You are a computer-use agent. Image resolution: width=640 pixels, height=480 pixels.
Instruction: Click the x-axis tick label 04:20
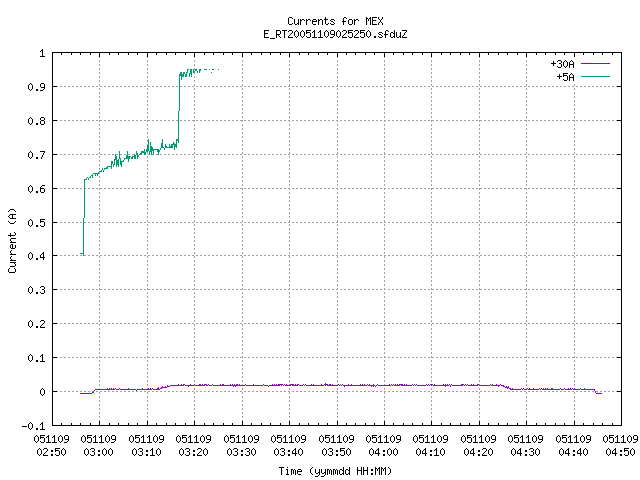pyautogui.click(x=479, y=452)
